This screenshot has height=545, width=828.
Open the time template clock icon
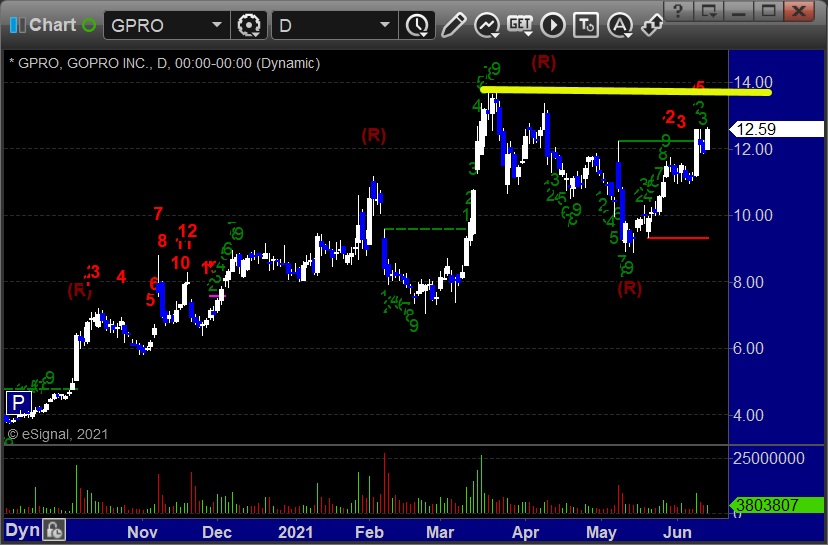(x=417, y=25)
